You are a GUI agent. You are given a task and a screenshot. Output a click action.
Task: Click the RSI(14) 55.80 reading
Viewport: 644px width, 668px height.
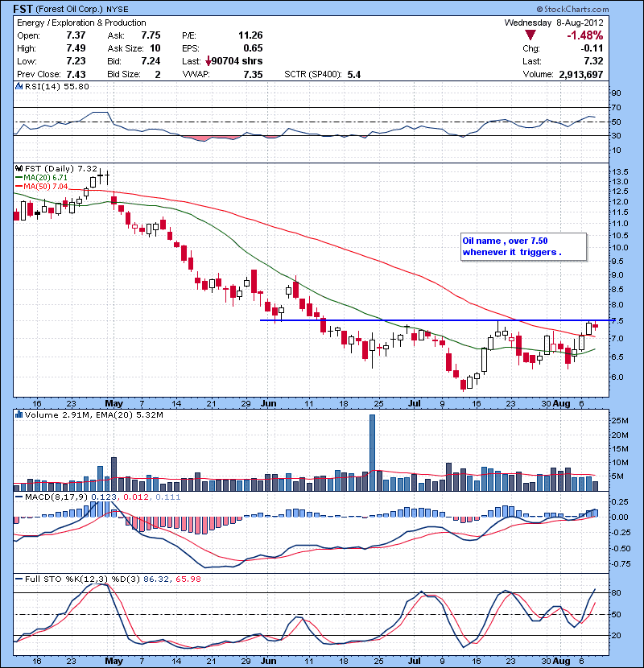click(57, 86)
